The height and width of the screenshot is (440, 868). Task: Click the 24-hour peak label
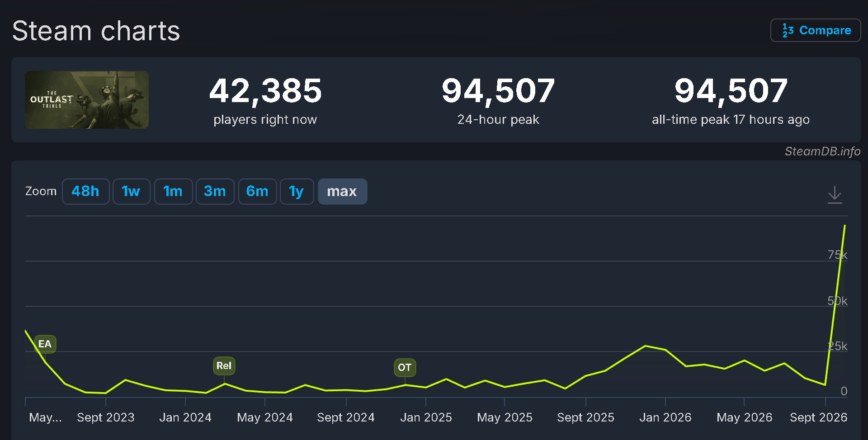tap(498, 120)
